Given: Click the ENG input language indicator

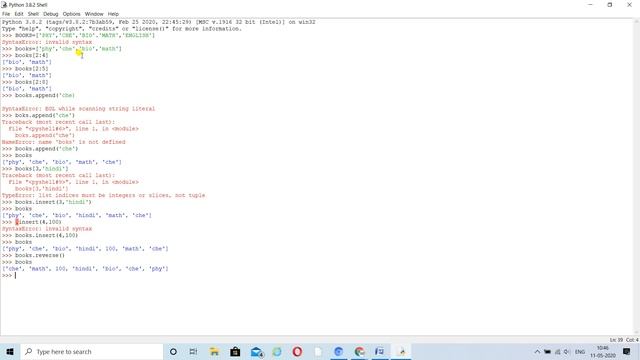Looking at the screenshot, I should pos(580,351).
